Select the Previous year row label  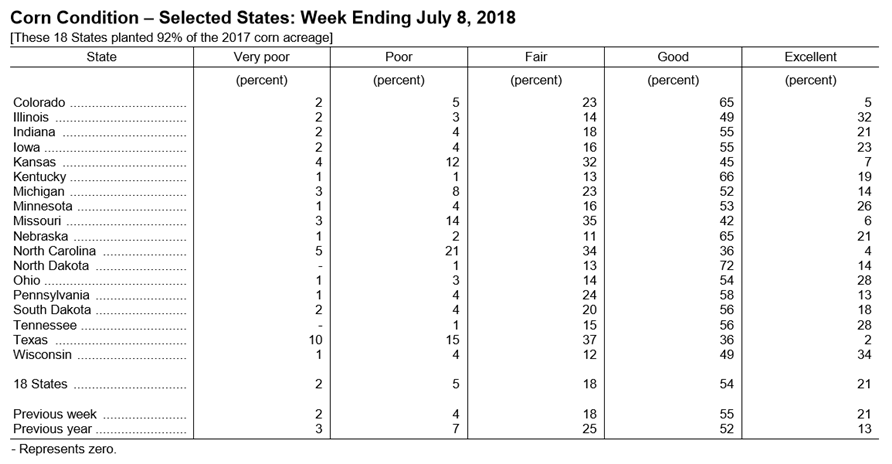click(x=52, y=429)
